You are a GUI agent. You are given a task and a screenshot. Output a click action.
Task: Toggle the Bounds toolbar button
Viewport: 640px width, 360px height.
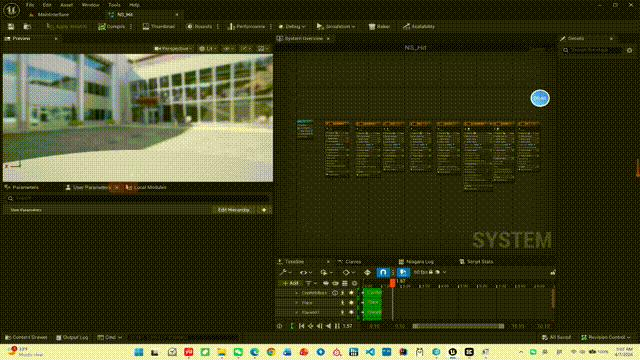[199, 27]
